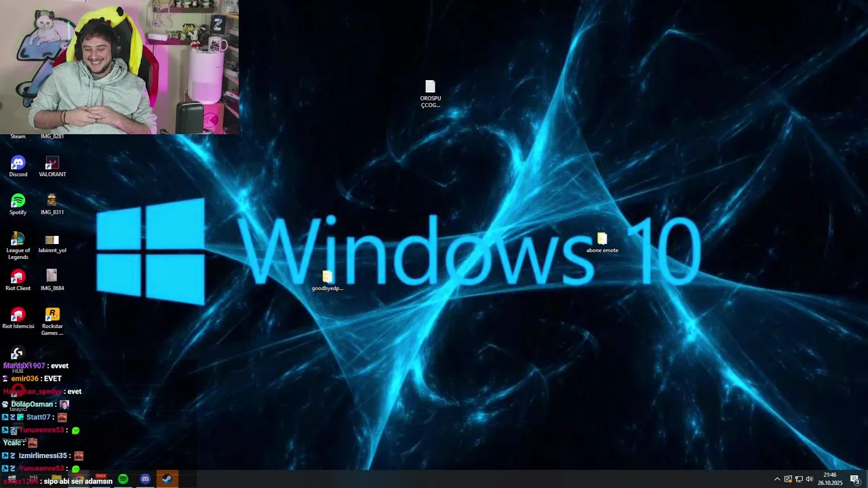This screenshot has height=488, width=868.
Task: Select the IMG_8311 desktop file
Action: point(52,205)
